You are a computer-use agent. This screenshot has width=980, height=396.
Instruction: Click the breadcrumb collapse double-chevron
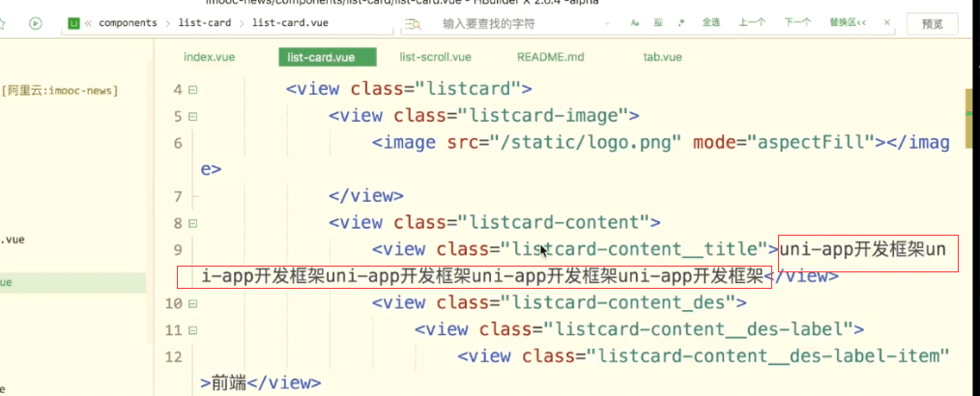pos(88,23)
